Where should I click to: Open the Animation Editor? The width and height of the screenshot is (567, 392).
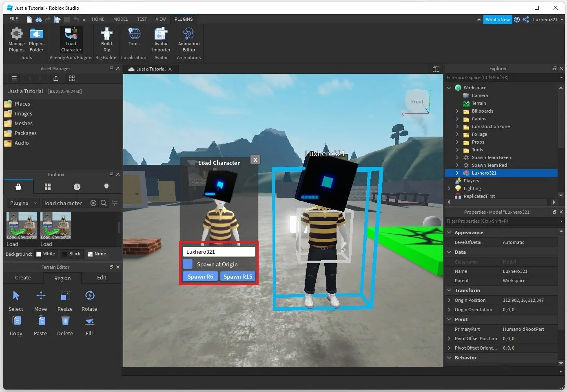pyautogui.click(x=188, y=40)
